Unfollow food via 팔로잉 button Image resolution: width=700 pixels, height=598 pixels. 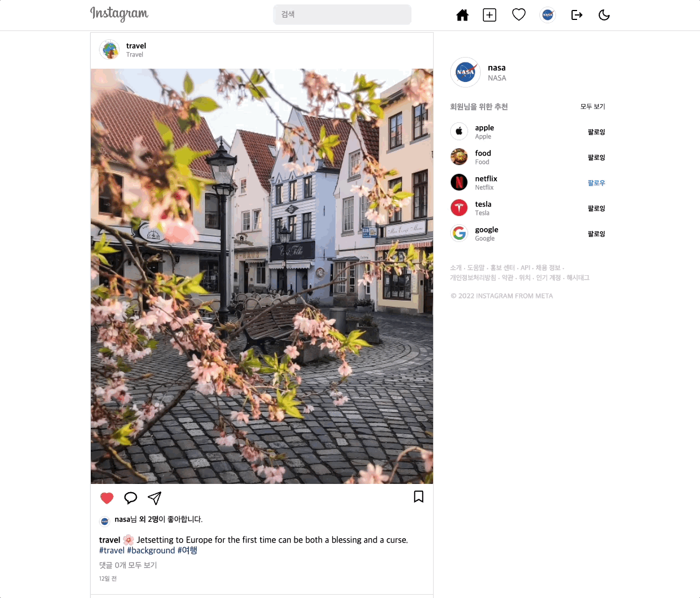click(x=596, y=158)
